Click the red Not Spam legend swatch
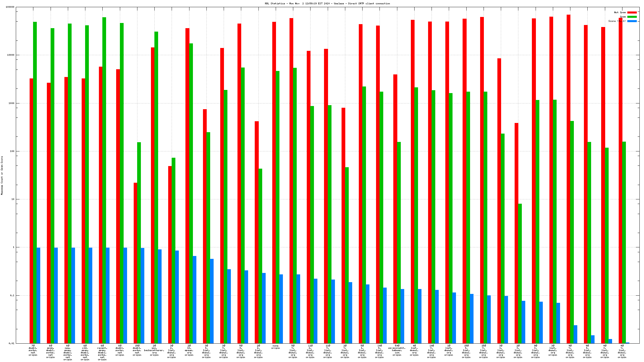This screenshot has height=362, width=644. (632, 12)
